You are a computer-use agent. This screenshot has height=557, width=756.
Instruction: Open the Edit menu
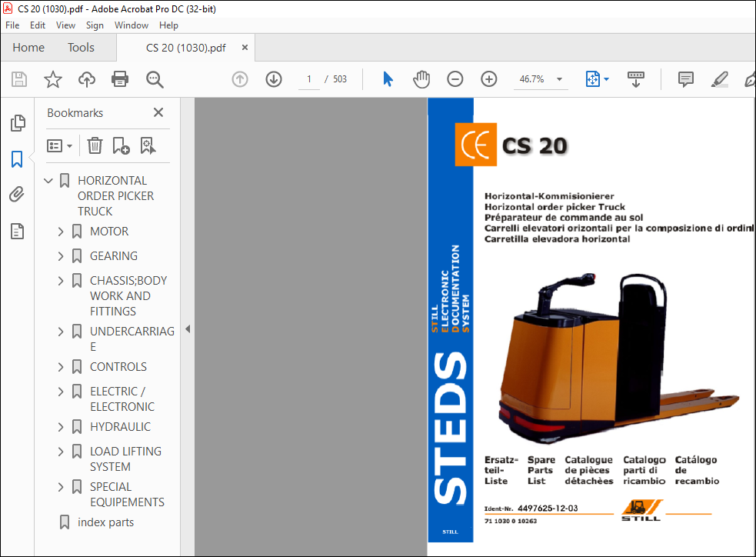pyautogui.click(x=38, y=25)
